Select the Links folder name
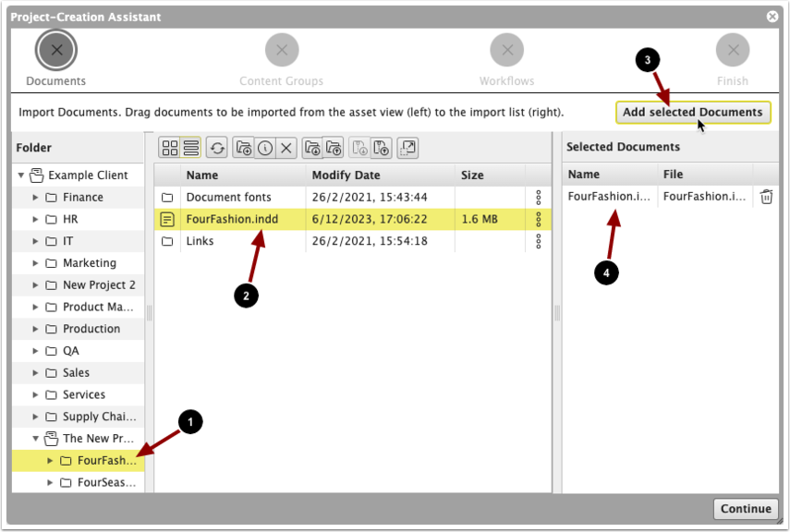 (x=200, y=241)
